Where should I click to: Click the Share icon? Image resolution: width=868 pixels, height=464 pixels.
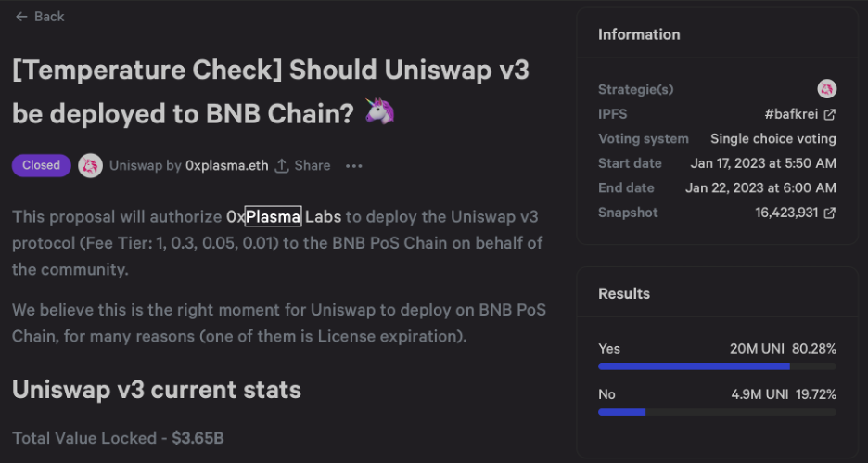point(283,166)
